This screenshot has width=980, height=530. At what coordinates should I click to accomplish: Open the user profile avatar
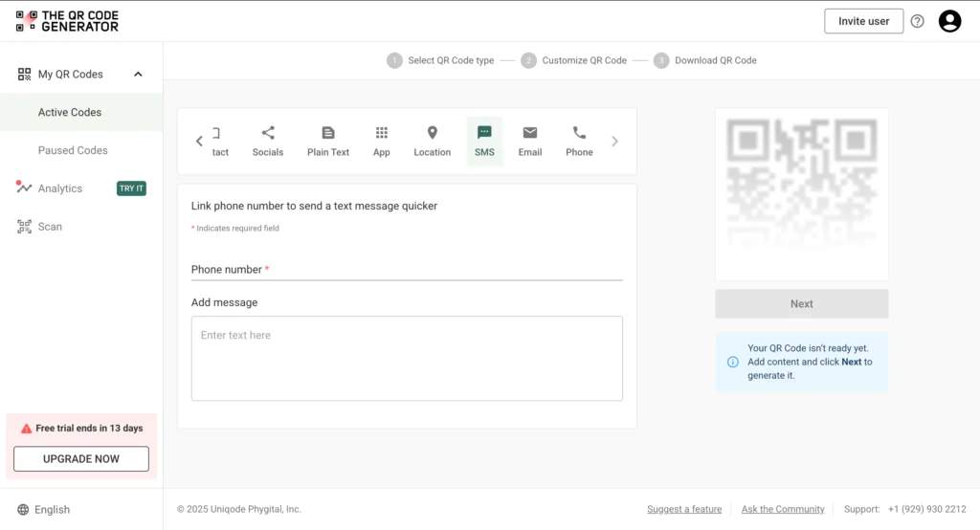pyautogui.click(x=949, y=21)
